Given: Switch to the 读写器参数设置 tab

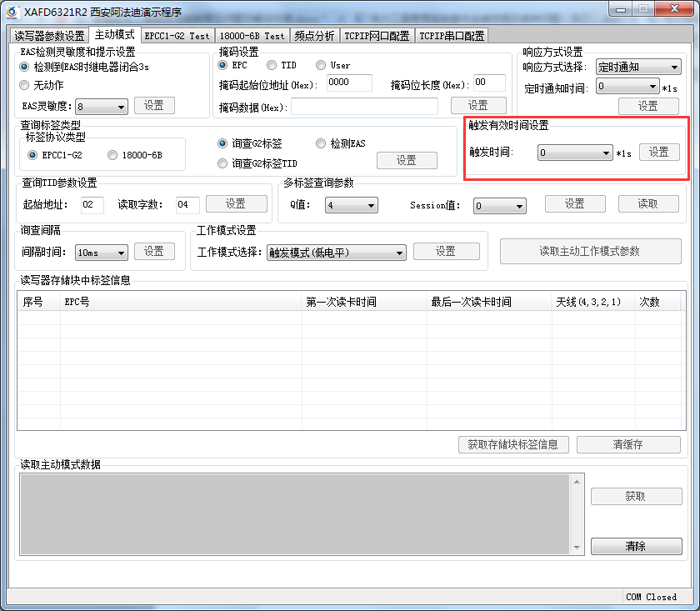Looking at the screenshot, I should (x=50, y=36).
